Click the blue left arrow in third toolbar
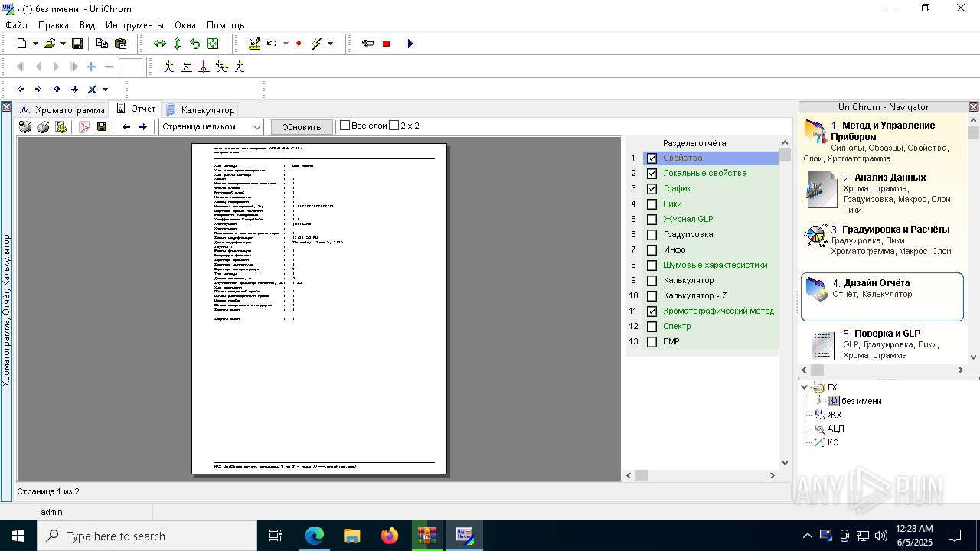The width and height of the screenshot is (980, 551). click(21, 90)
